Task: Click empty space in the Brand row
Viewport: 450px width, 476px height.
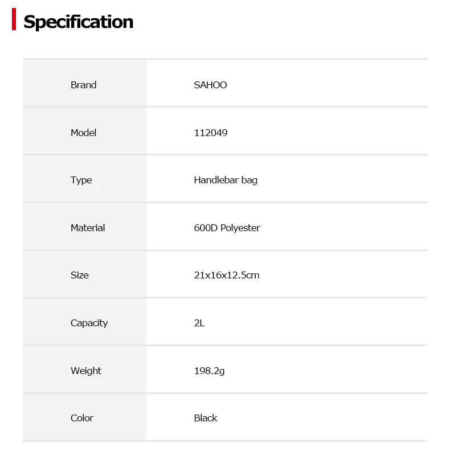Action: click(328, 84)
